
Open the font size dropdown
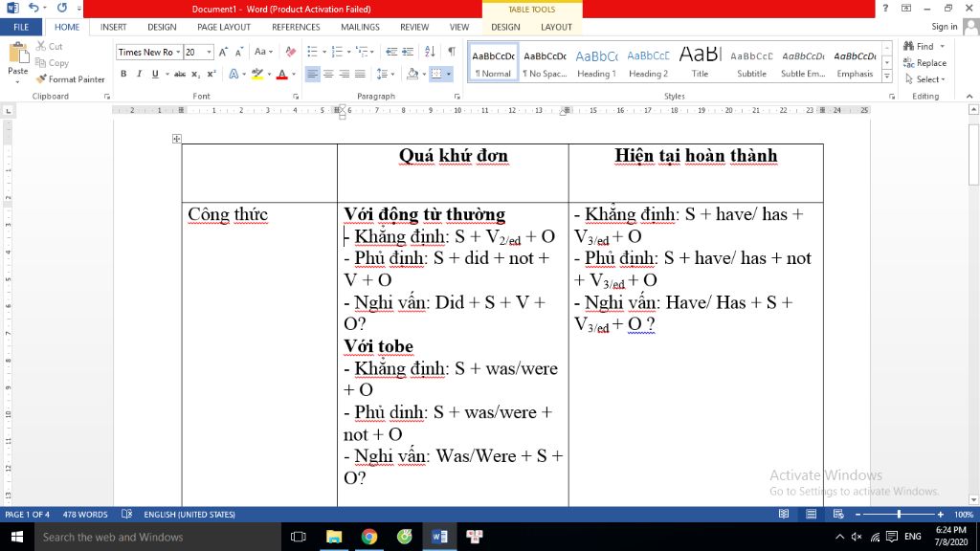coord(210,52)
